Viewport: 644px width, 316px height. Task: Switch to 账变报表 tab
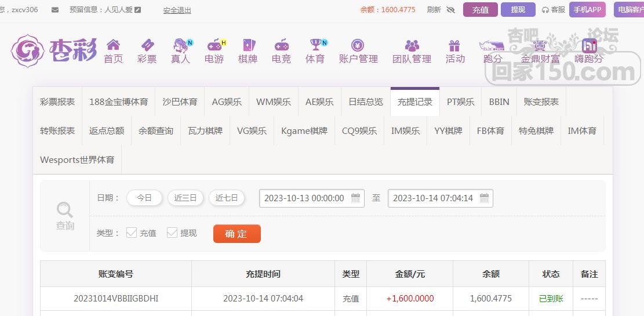point(541,102)
